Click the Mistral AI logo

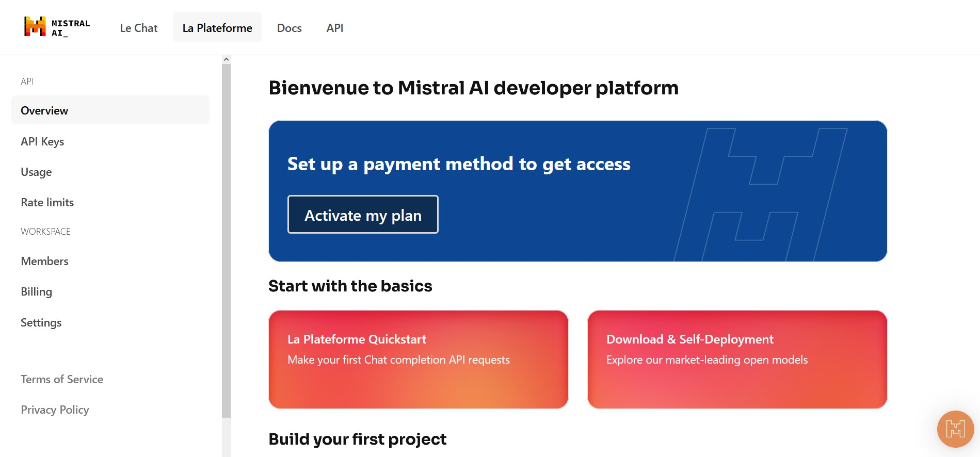(57, 27)
